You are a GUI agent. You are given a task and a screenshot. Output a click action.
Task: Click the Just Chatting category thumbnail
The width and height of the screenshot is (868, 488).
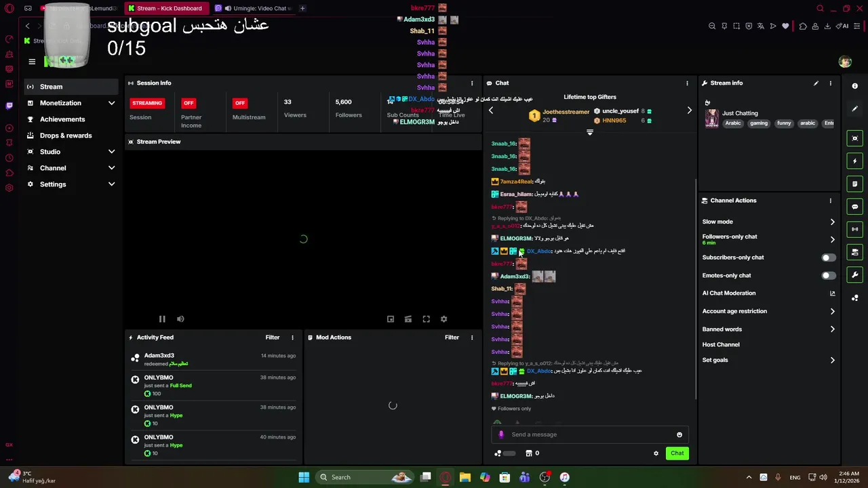(711, 119)
